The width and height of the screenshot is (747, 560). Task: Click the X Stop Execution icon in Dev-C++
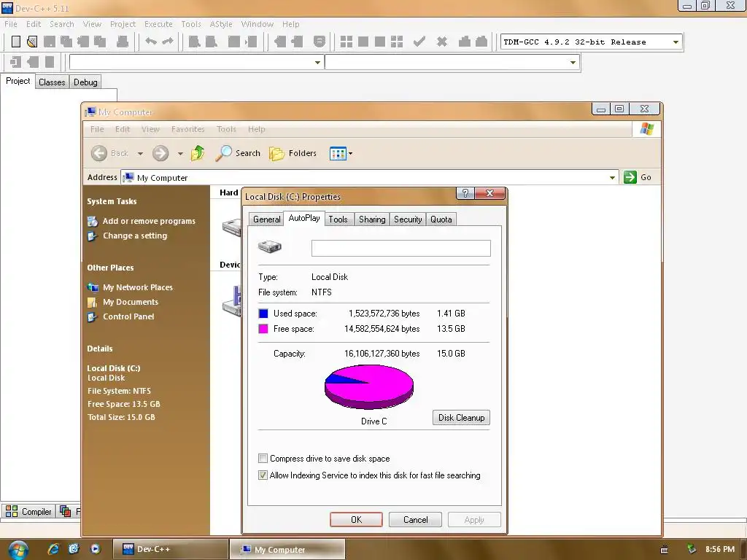click(442, 42)
